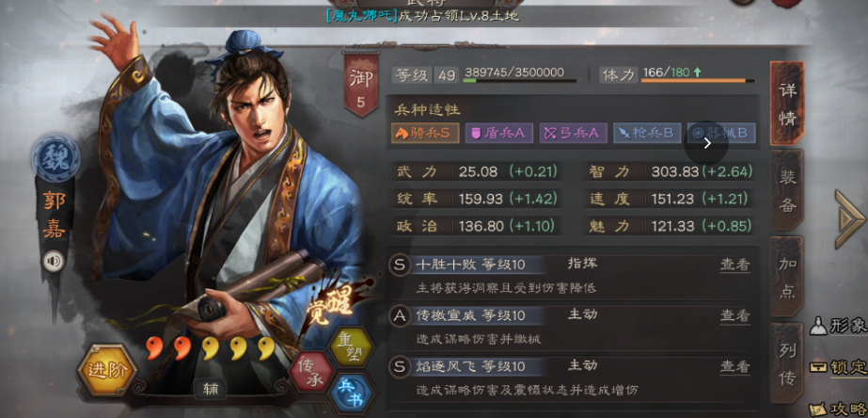This screenshot has width=868, height=418.
Task: Open the 重塑 reshape hexagon
Action: coord(351,347)
